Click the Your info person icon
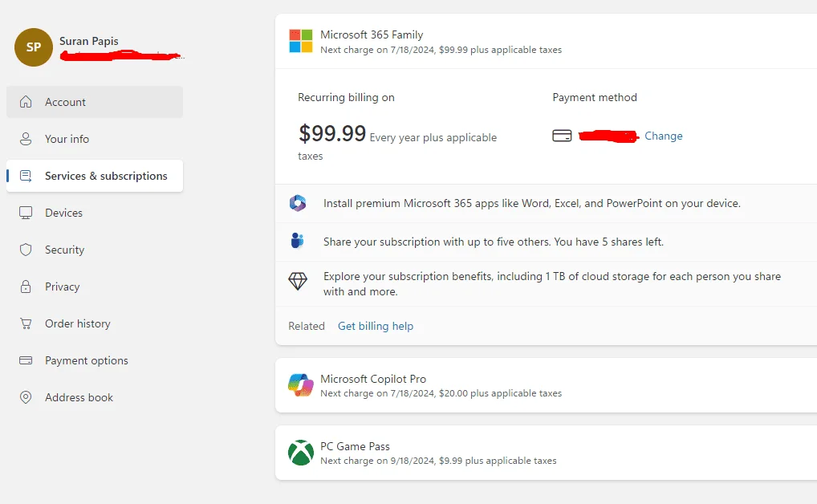The image size is (817, 504). (26, 139)
